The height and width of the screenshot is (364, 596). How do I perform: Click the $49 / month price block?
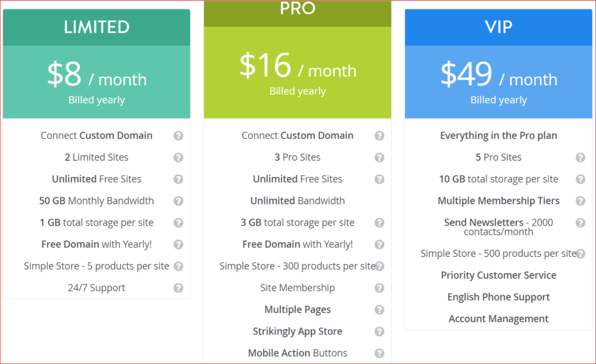coord(498,81)
